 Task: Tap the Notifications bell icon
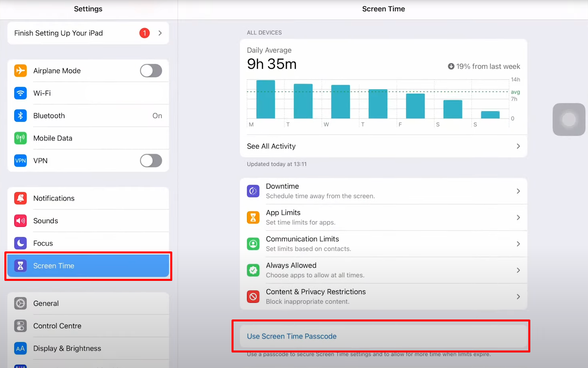pyautogui.click(x=20, y=198)
